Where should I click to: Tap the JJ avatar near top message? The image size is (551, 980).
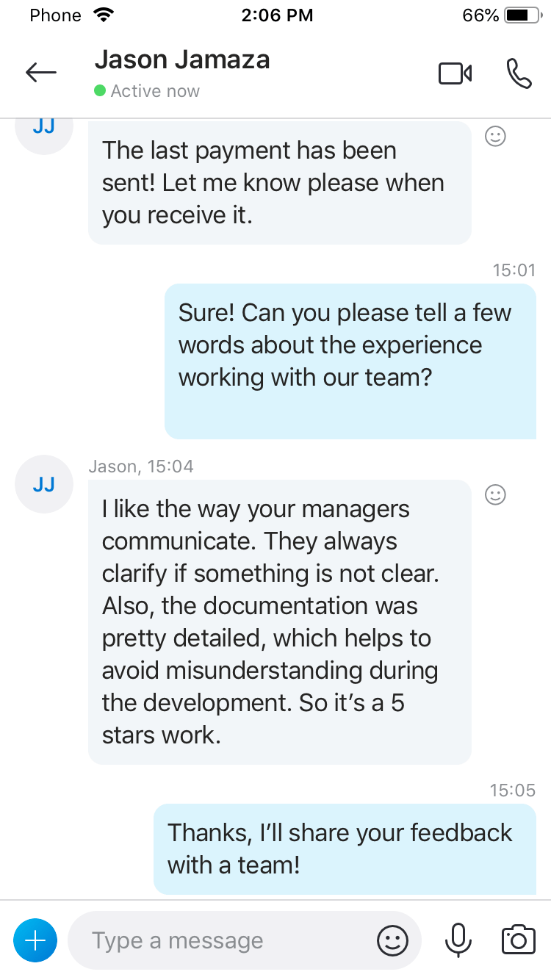pyautogui.click(x=44, y=126)
